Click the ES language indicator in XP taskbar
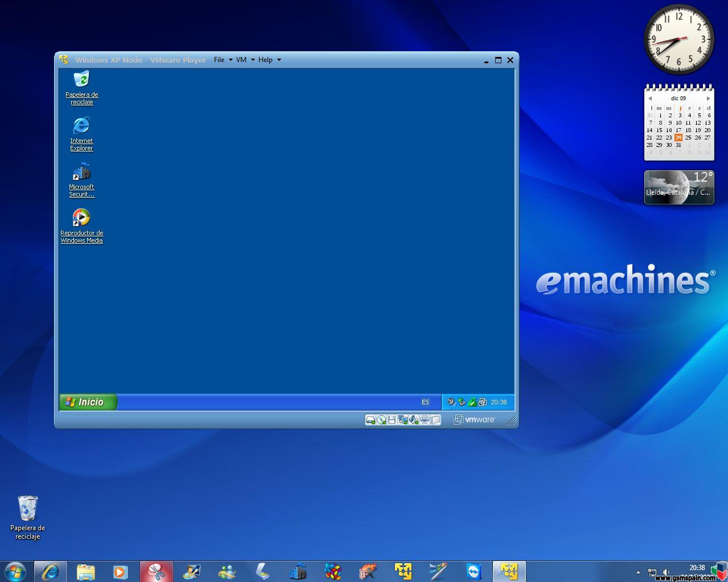The height and width of the screenshot is (582, 728). pyautogui.click(x=425, y=402)
